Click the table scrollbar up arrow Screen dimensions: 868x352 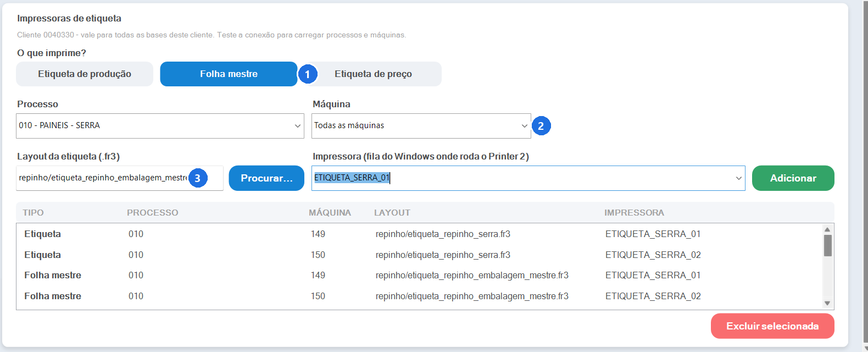827,229
